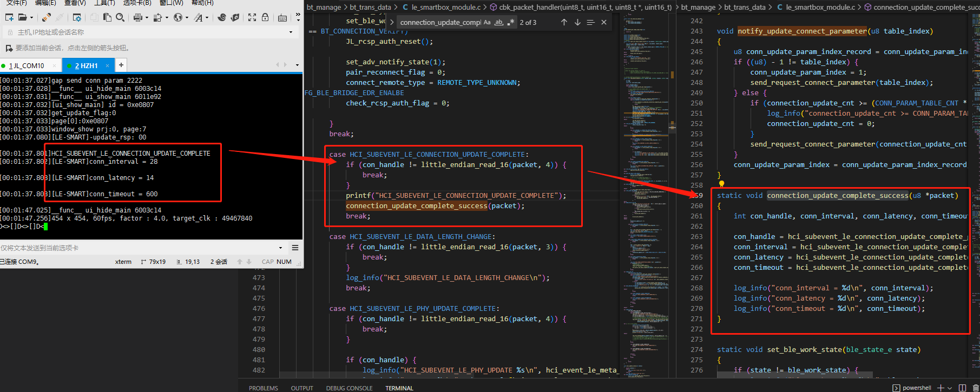Toggle Match Whole Word in find widget
The image size is (980, 392).
click(x=499, y=22)
